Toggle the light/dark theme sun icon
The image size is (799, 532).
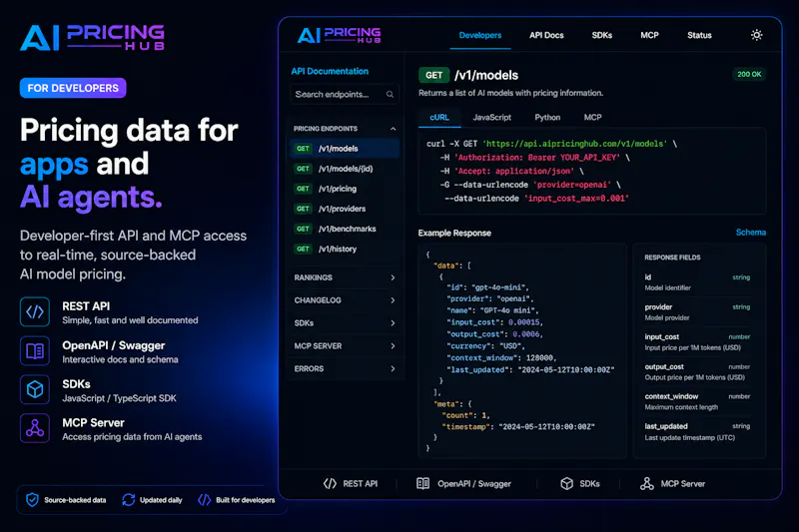pyautogui.click(x=756, y=35)
